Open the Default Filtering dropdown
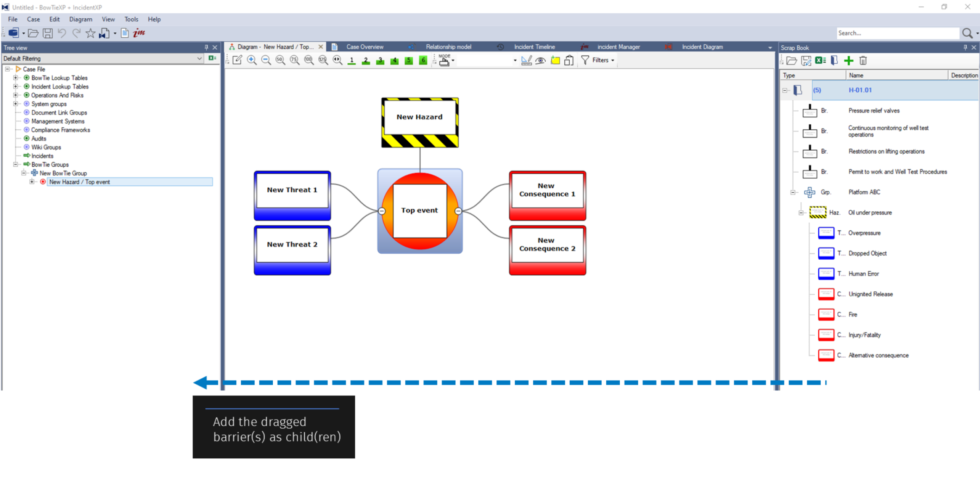 pyautogui.click(x=199, y=59)
